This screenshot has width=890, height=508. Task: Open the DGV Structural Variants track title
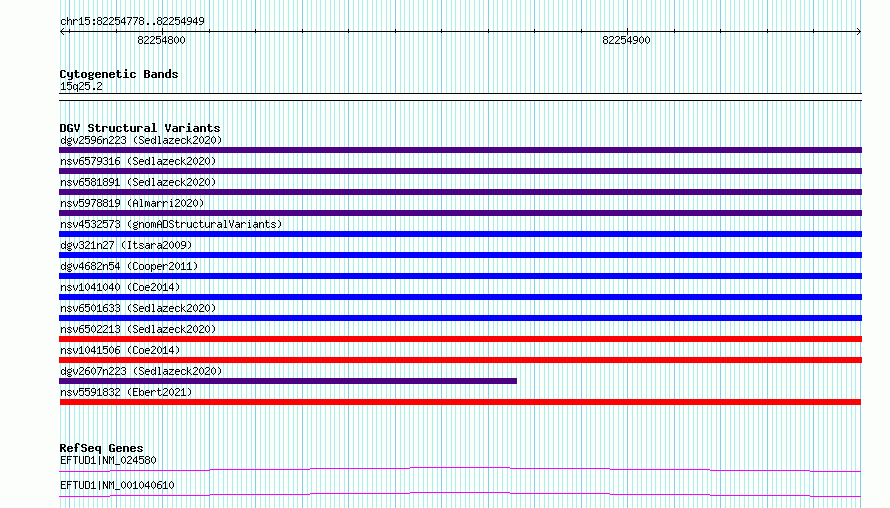pyautogui.click(x=140, y=128)
